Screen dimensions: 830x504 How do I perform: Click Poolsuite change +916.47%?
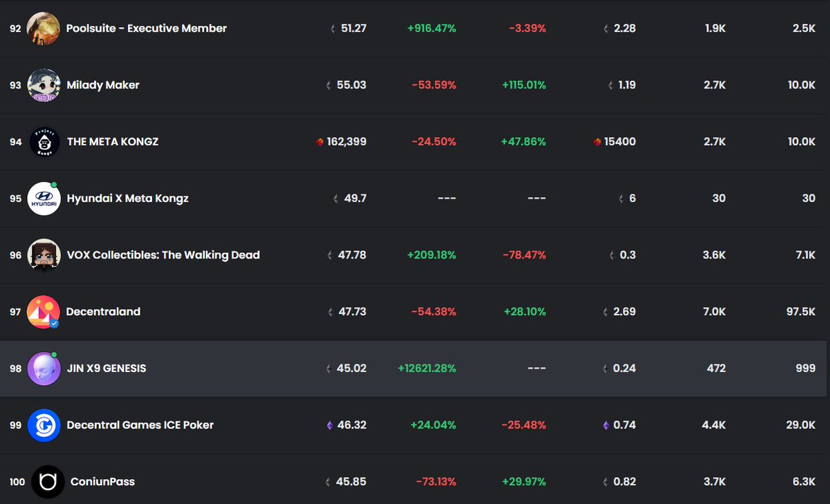point(432,28)
